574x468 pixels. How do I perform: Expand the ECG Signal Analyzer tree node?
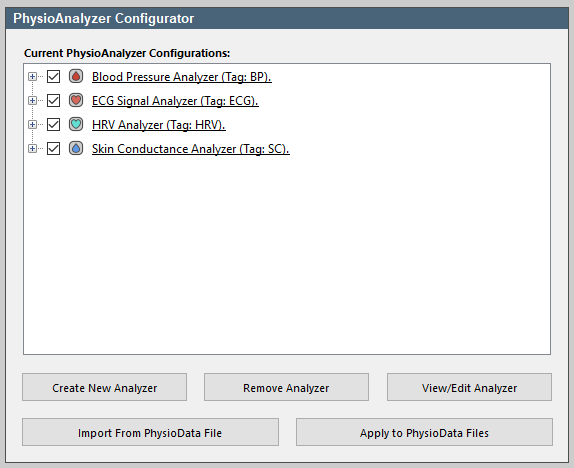pos(33,100)
